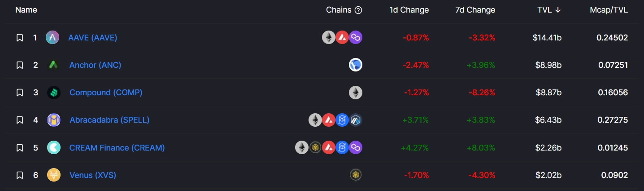Viewport: 644px width, 191px height.
Task: Open the Abracadabra (SPELL) link
Action: coord(109,120)
